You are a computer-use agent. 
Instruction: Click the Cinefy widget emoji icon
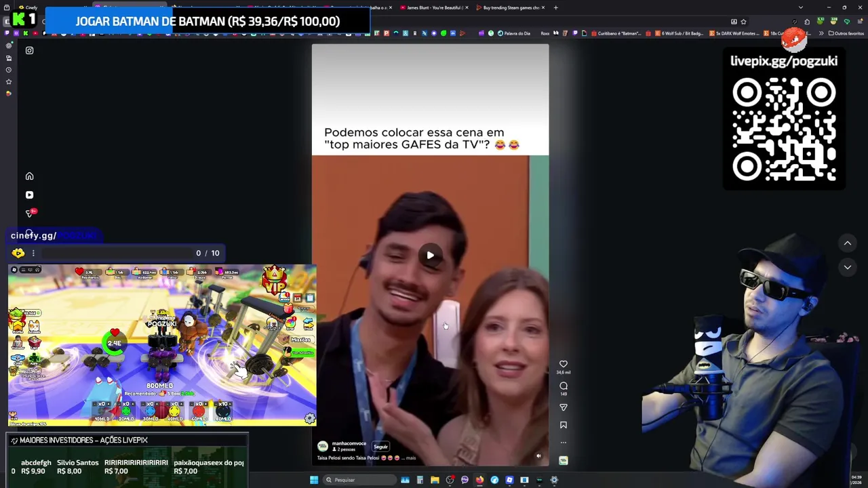coord(18,253)
